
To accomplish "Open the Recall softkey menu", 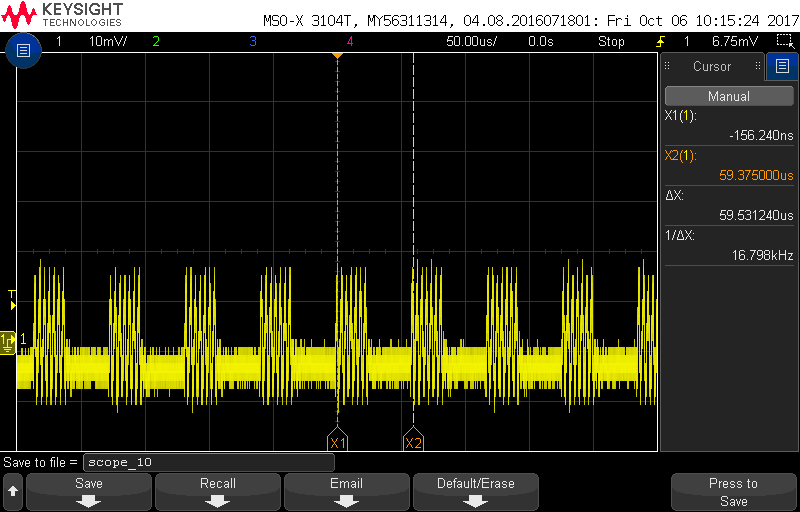I will click(x=218, y=492).
